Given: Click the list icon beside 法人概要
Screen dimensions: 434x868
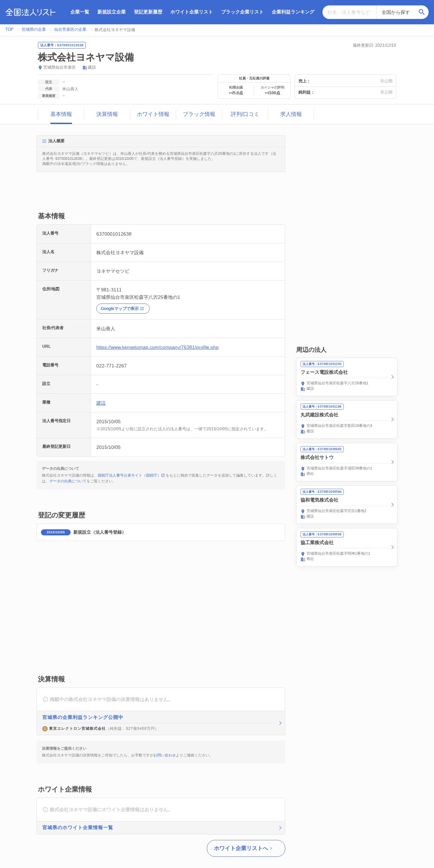Looking at the screenshot, I should coord(44,141).
